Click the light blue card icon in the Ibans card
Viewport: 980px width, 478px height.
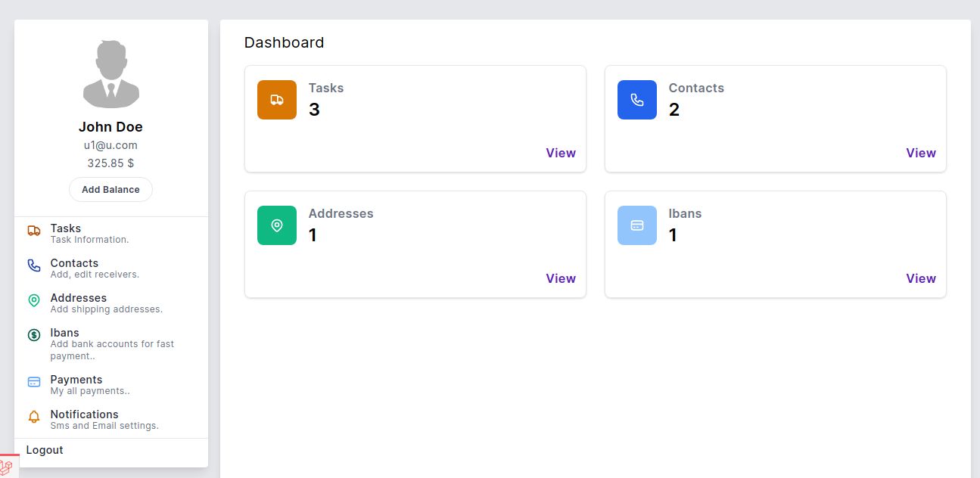(637, 225)
